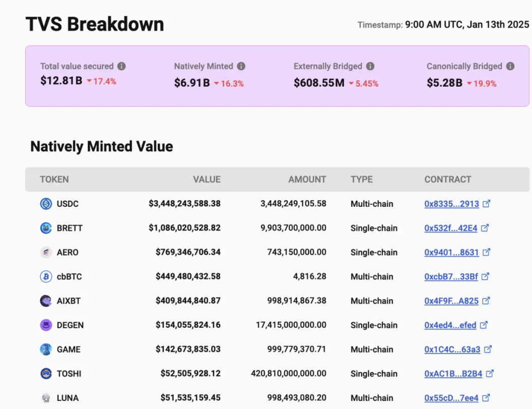Click the TYPE column header
This screenshot has height=409, width=532.
362,180
